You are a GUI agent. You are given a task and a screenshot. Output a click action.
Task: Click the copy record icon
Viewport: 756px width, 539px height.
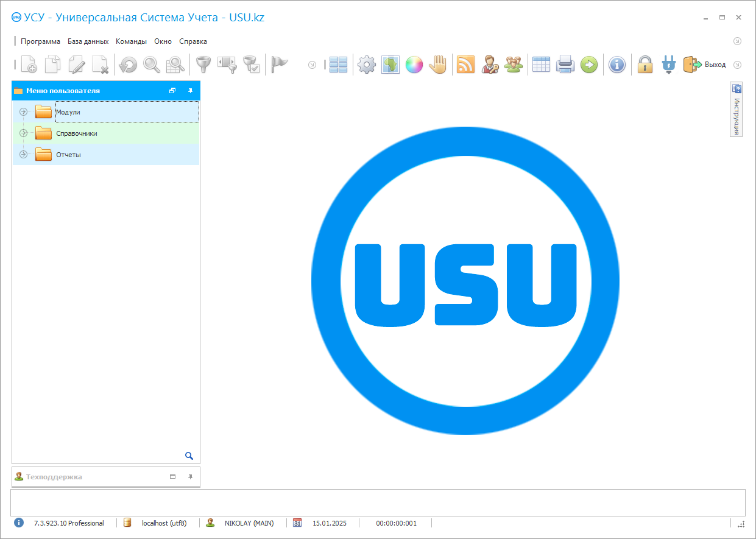tap(52, 65)
